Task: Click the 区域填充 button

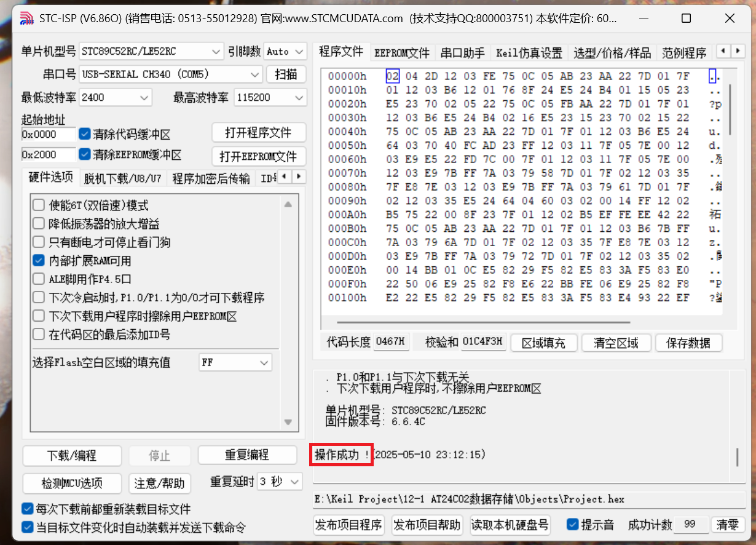Action: point(543,343)
